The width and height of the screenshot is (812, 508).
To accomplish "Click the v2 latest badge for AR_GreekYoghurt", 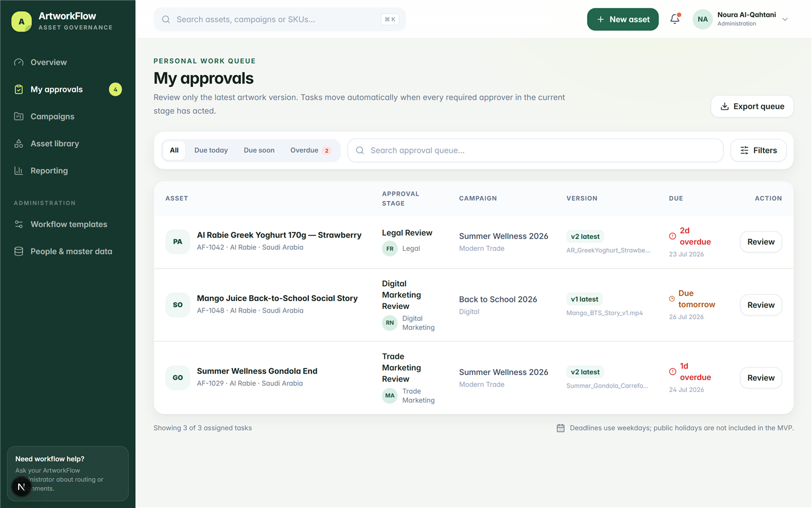I will pos(585,237).
